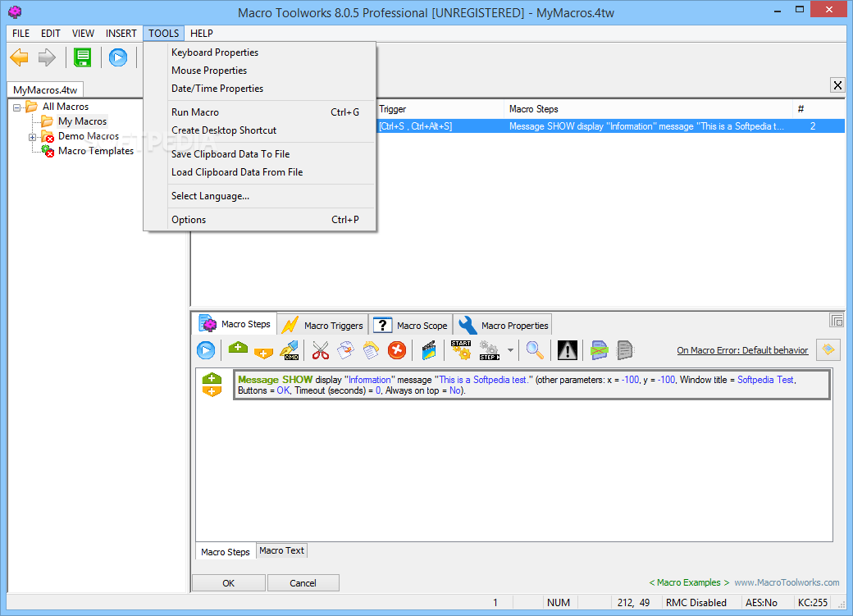Open the Macro Examples link
Screen dimensions: 853x616
click(x=689, y=582)
